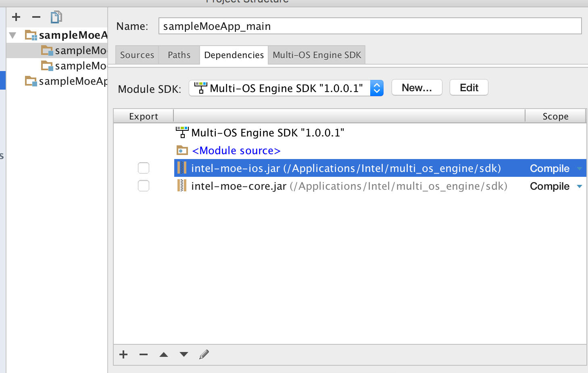Image resolution: width=588 pixels, height=373 pixels.
Task: Toggle export checkbox for intel-moe-core.jar
Action: (144, 186)
